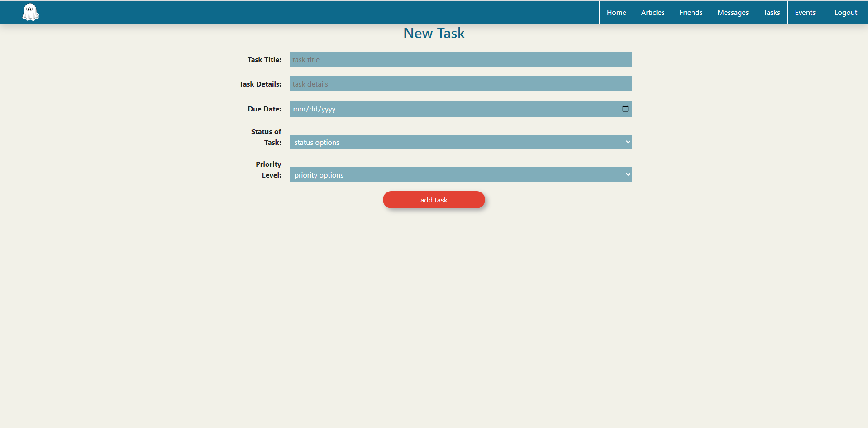Submit with the add task button
Image resolution: width=868 pixels, height=428 pixels.
(434, 200)
